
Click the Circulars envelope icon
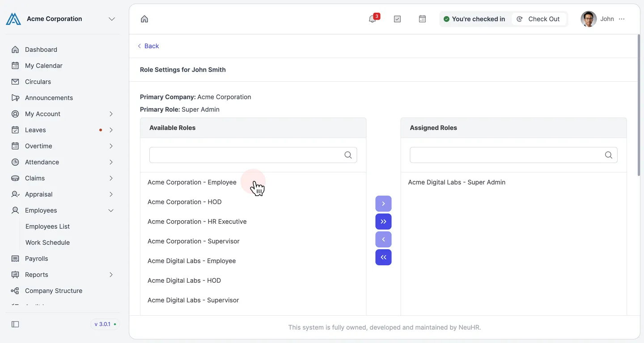coord(15,82)
